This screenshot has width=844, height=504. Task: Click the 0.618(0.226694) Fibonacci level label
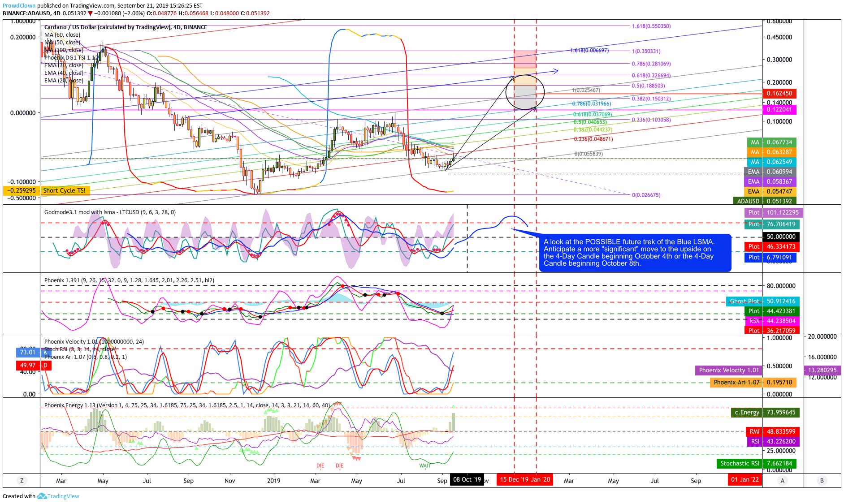tap(651, 75)
